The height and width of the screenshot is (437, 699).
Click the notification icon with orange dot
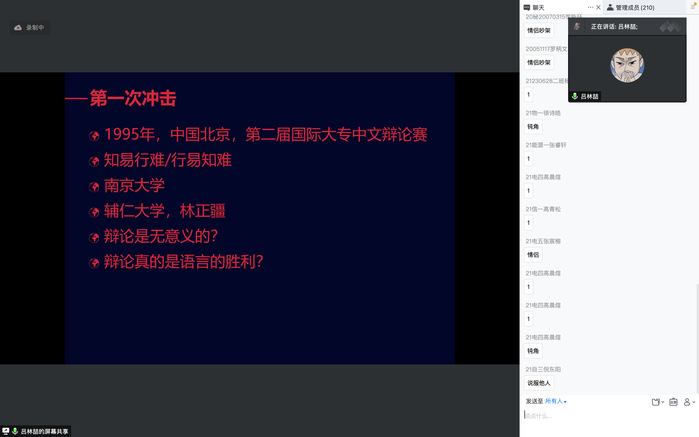693,6
